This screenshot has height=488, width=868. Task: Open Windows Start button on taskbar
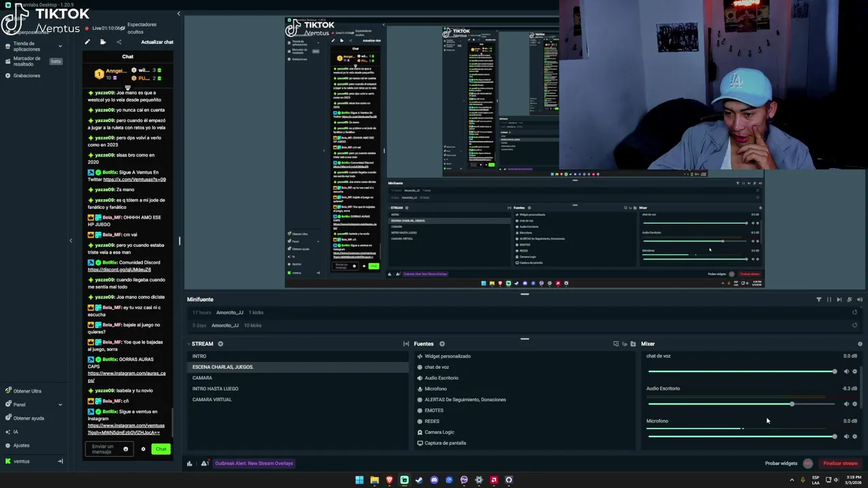point(359,480)
